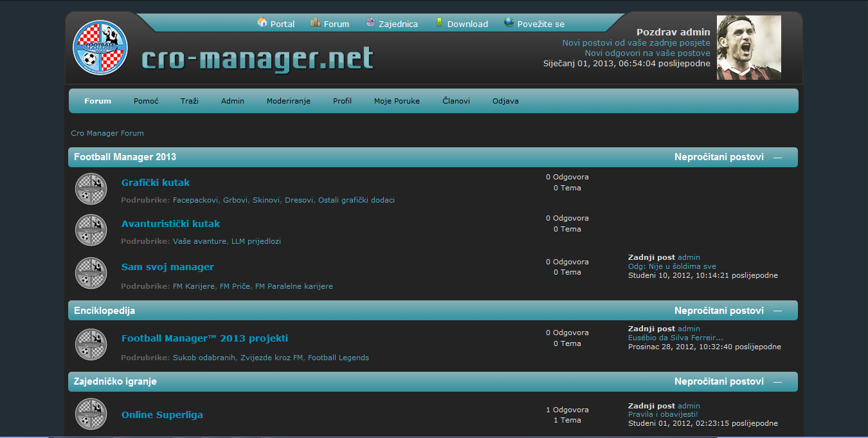Open Nepročitani postovi in Football Manager 2013 header
Image resolution: width=868 pixels, height=438 pixels.
[x=719, y=157]
